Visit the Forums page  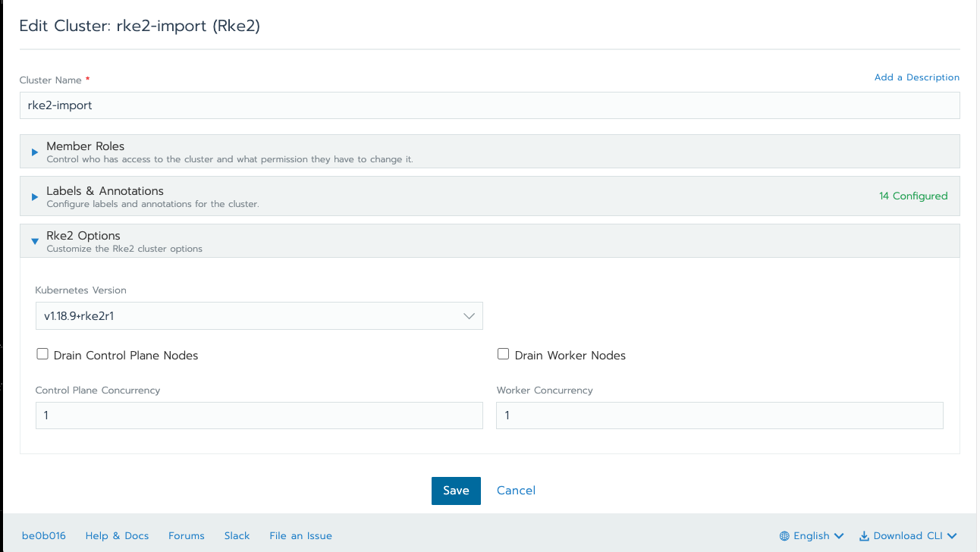186,535
